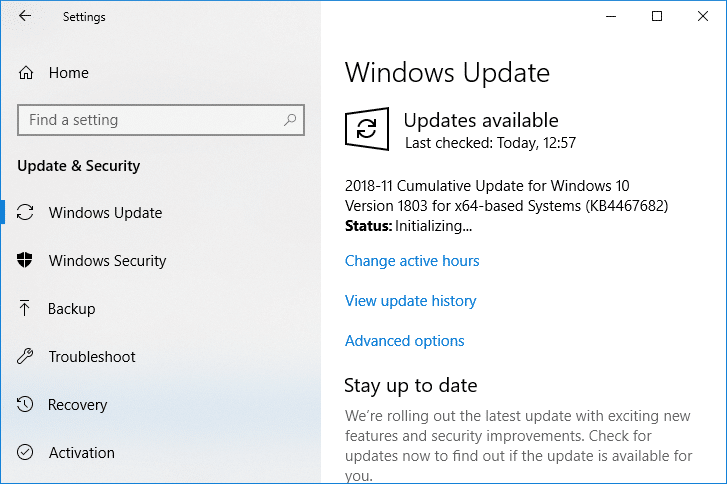Click the large update status refresh icon
This screenshot has height=484, width=727.
pos(366,130)
